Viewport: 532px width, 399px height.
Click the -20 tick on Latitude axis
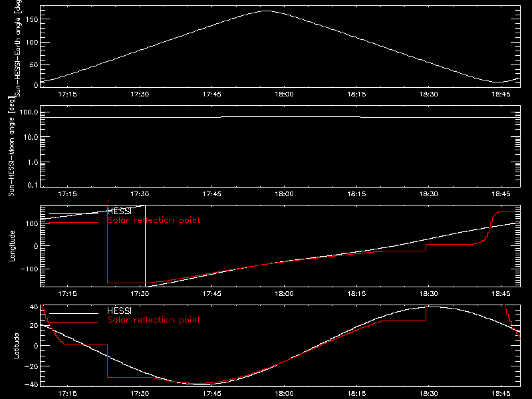click(31, 366)
